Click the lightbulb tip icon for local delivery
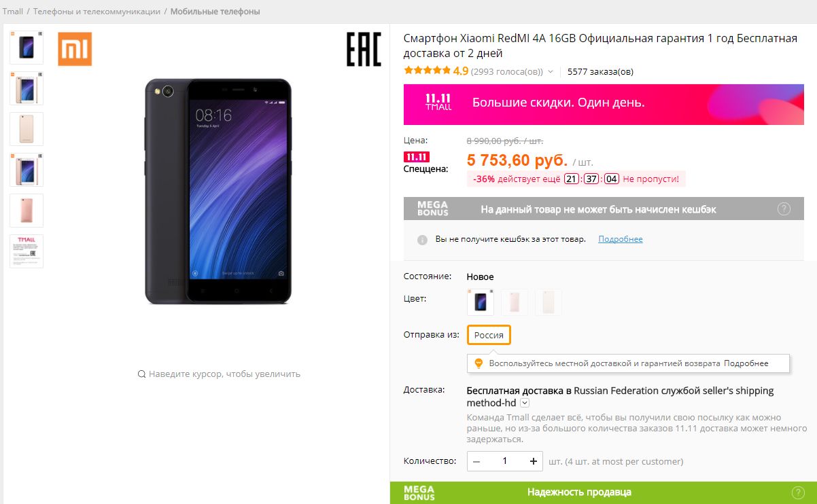Image resolution: width=817 pixels, height=504 pixels. [x=478, y=363]
